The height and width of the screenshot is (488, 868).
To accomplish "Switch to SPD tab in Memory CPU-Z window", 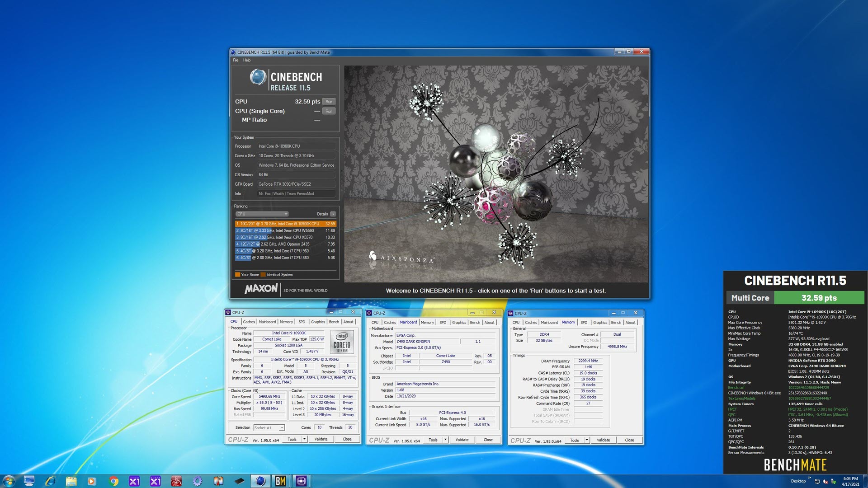I will coord(584,323).
